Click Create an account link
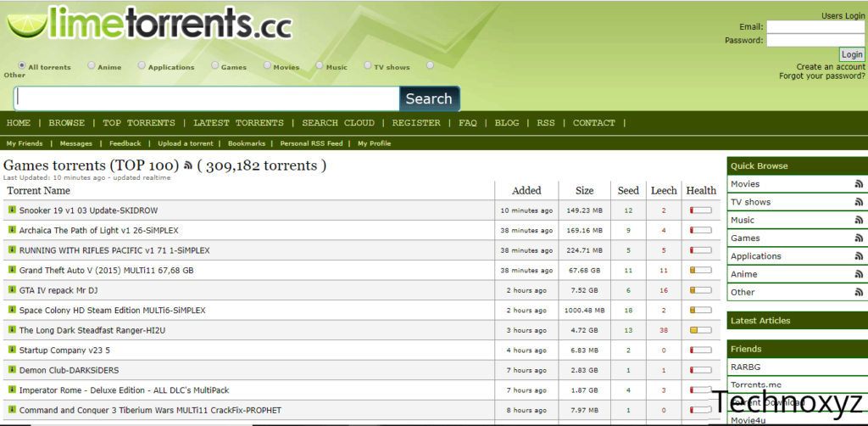The width and height of the screenshot is (868, 426). (x=831, y=67)
